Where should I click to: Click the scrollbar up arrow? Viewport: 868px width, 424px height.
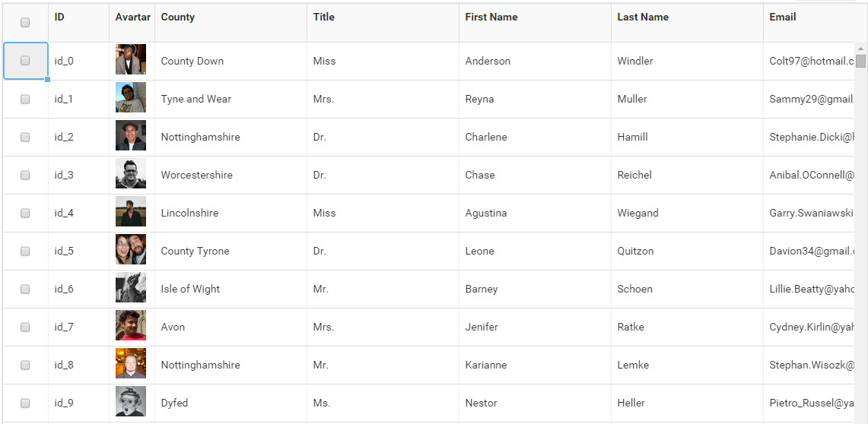860,49
